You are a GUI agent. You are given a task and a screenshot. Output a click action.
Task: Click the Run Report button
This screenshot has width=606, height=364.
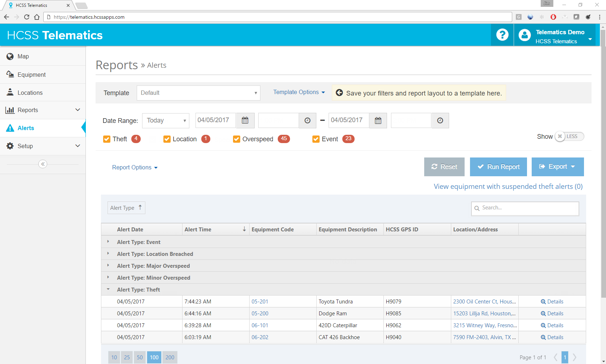[x=499, y=167]
